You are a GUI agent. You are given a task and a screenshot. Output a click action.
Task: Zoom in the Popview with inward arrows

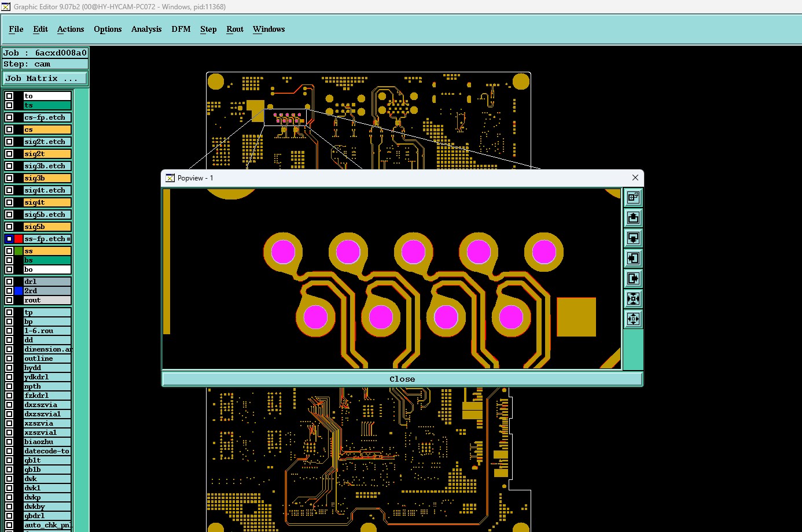tap(633, 299)
